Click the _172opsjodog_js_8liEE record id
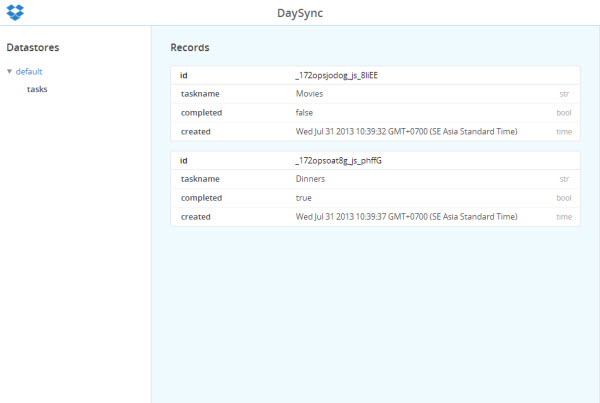600x403 pixels. click(x=336, y=75)
